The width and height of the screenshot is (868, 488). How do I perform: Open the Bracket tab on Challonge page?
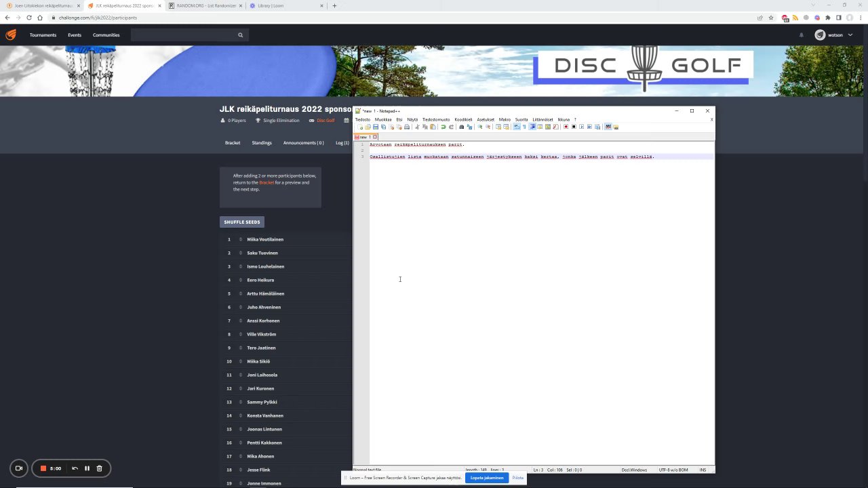(x=233, y=143)
